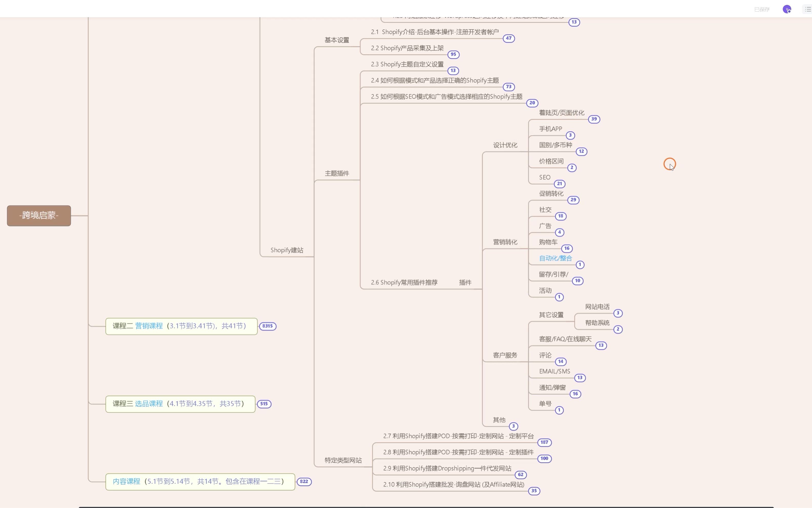Image resolution: width=812 pixels, height=508 pixels.
Task: Expand badge 18 on 社交
Action: point(561,216)
